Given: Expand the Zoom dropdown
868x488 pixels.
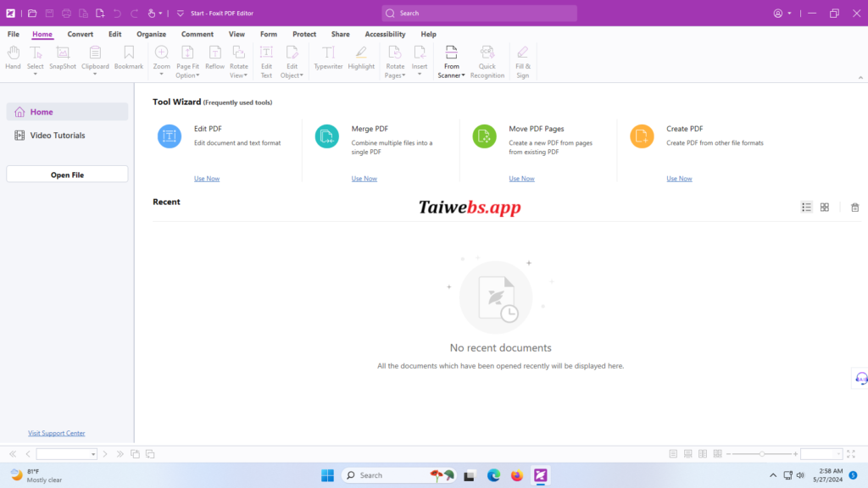Looking at the screenshot, I should coord(161,75).
